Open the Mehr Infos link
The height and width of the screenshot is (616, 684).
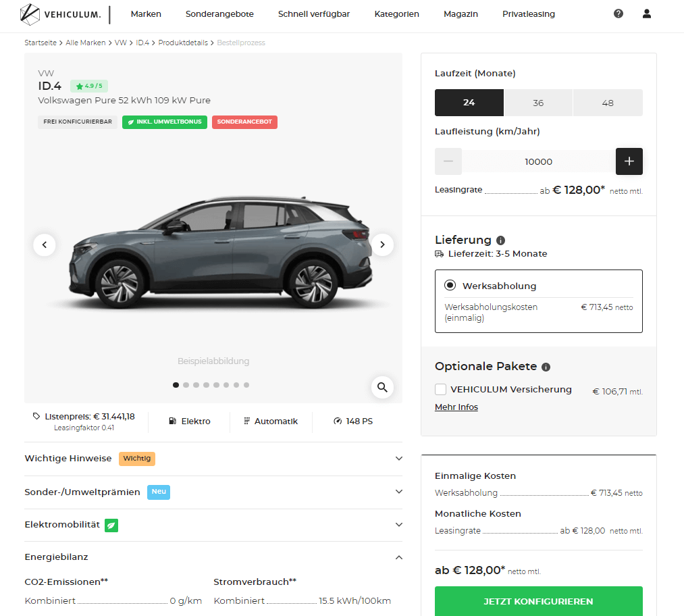(x=456, y=407)
